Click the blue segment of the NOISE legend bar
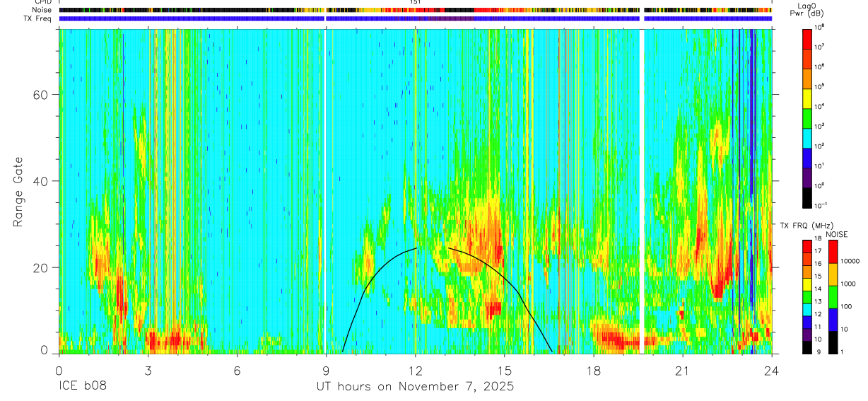The image size is (868, 401). click(833, 319)
